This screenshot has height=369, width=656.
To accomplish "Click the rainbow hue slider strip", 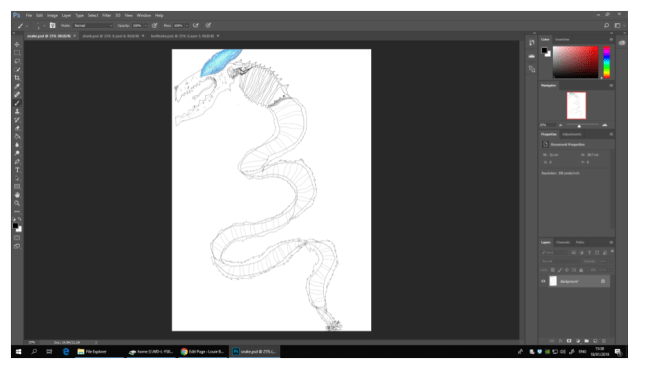I will (x=606, y=62).
